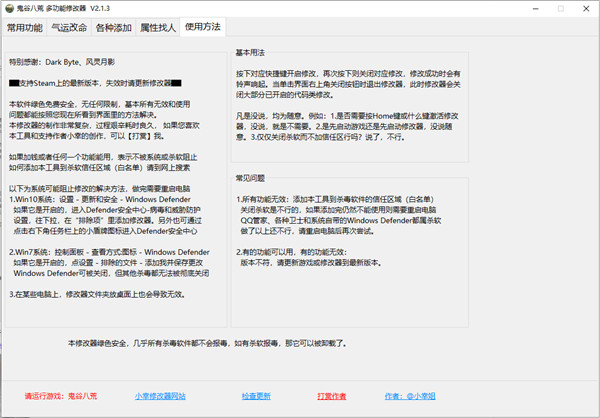
Task: Click the 鬼谷八荒 trainer app icon in title bar
Action: click(x=10, y=8)
